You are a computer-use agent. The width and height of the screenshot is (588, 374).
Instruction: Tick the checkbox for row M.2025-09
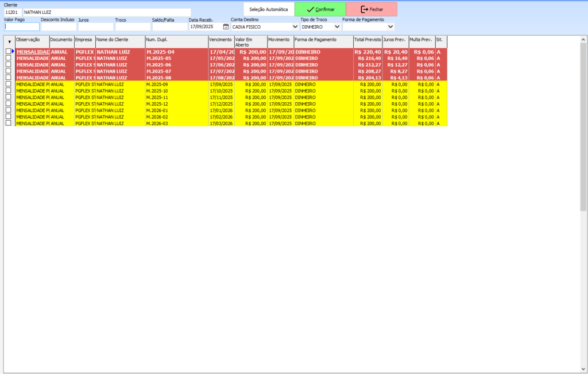coord(8,84)
